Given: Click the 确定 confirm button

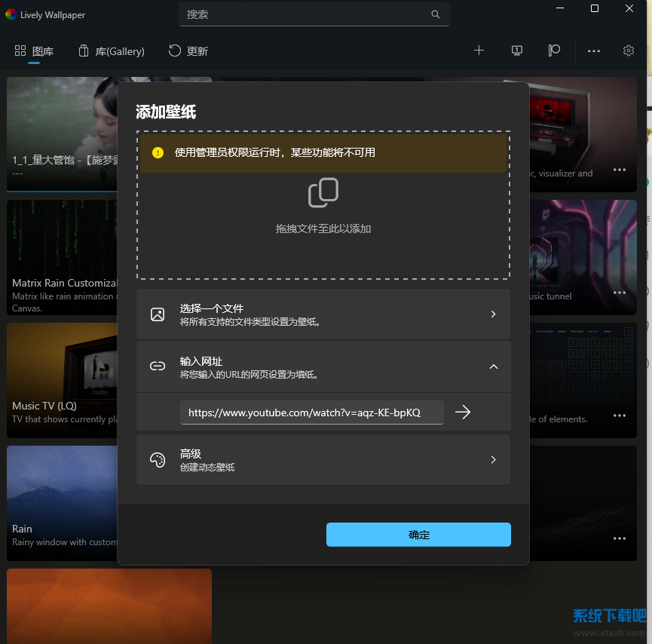Looking at the screenshot, I should pyautogui.click(x=418, y=535).
